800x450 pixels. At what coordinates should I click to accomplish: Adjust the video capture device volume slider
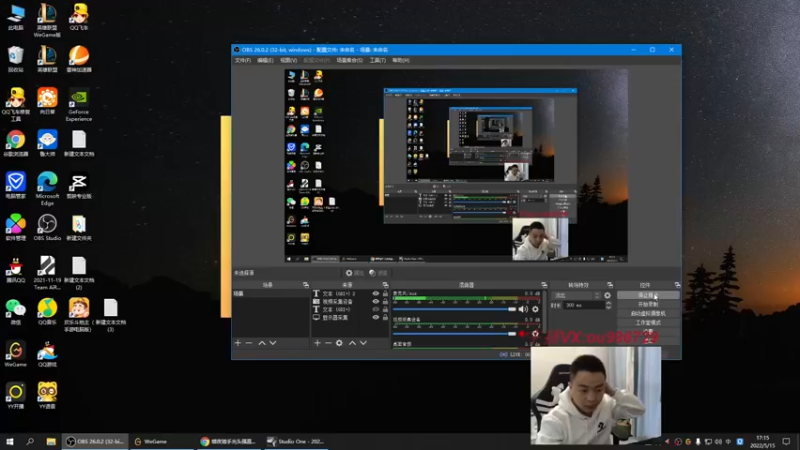(x=455, y=334)
